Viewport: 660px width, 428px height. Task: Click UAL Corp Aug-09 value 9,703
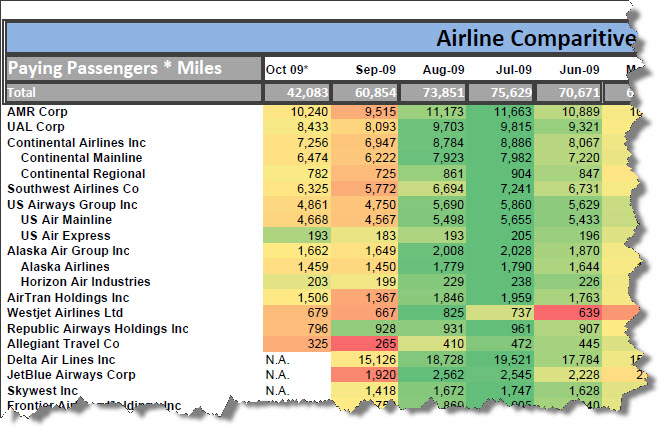pyautogui.click(x=433, y=127)
